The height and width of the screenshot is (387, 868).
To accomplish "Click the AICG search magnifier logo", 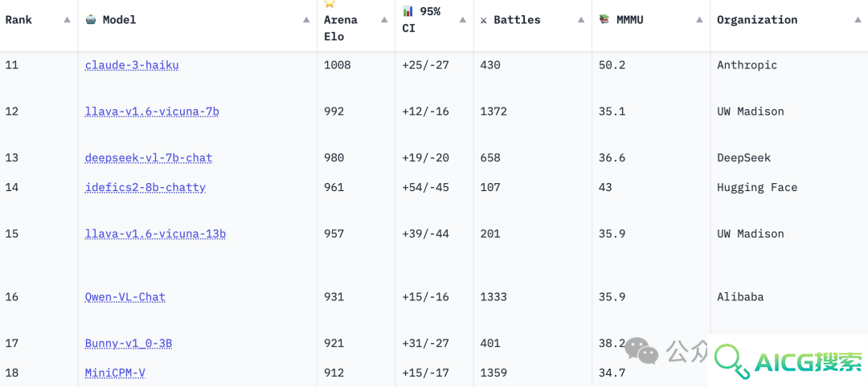I will click(x=731, y=361).
